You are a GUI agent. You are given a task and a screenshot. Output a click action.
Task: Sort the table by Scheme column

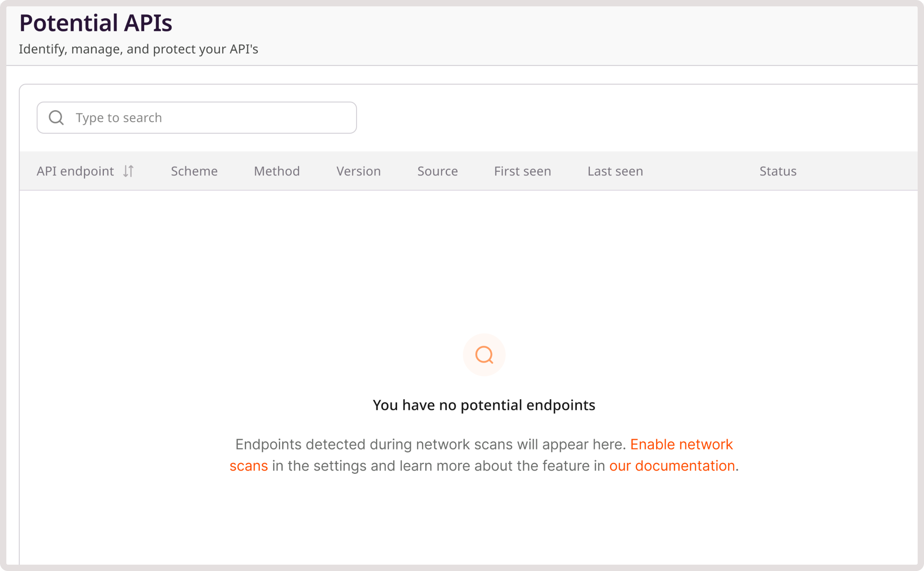194,171
